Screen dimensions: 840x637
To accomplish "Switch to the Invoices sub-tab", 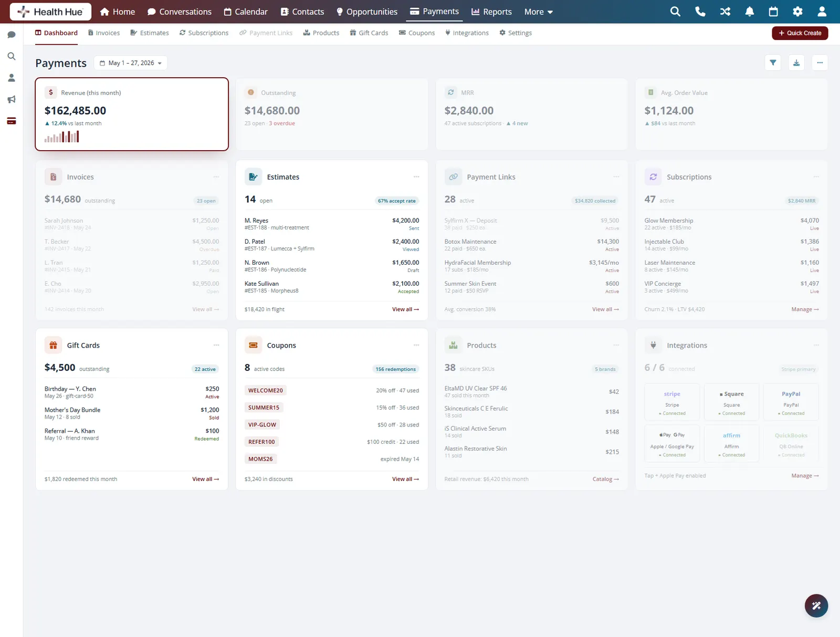I will [104, 33].
